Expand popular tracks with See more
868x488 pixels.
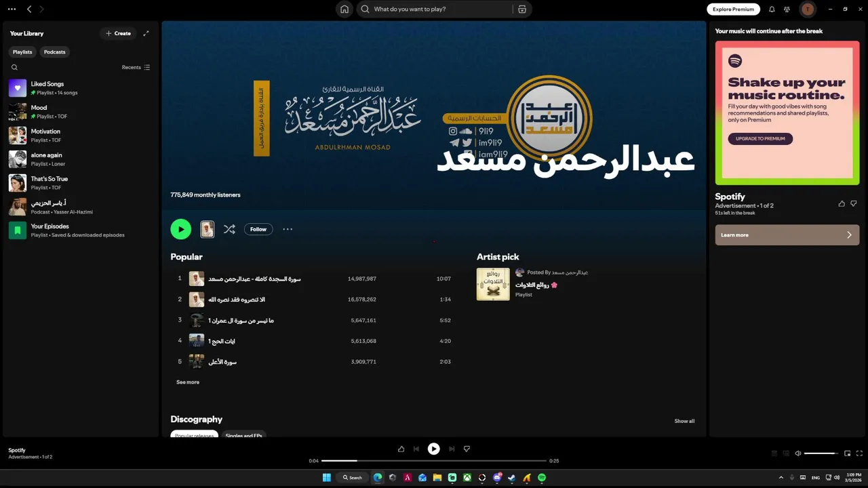[188, 382]
